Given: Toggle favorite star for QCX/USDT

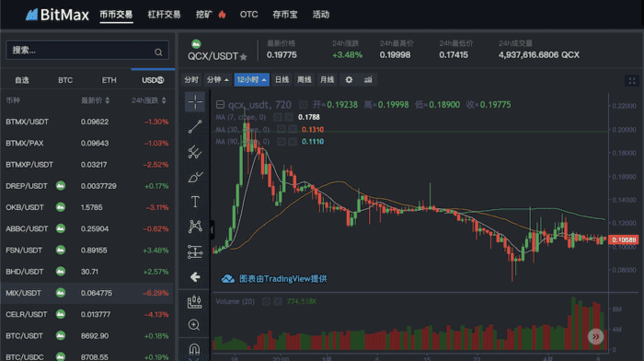Looking at the screenshot, I should pos(244,57).
